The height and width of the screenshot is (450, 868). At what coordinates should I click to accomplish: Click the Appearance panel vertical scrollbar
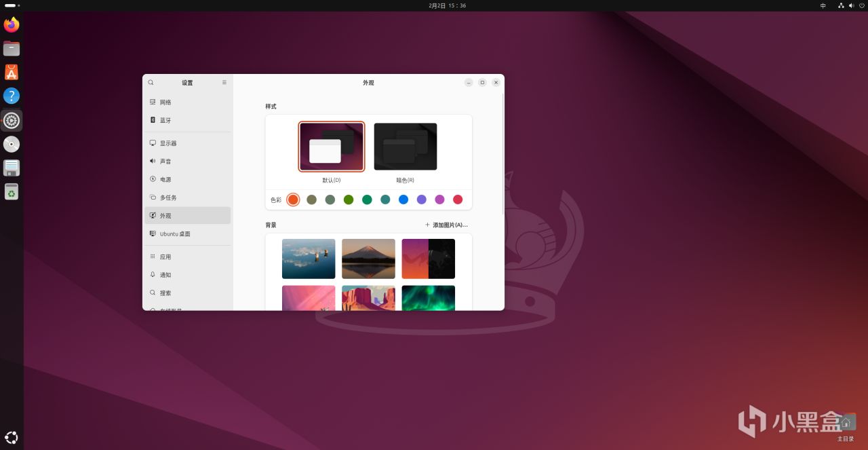click(502, 153)
